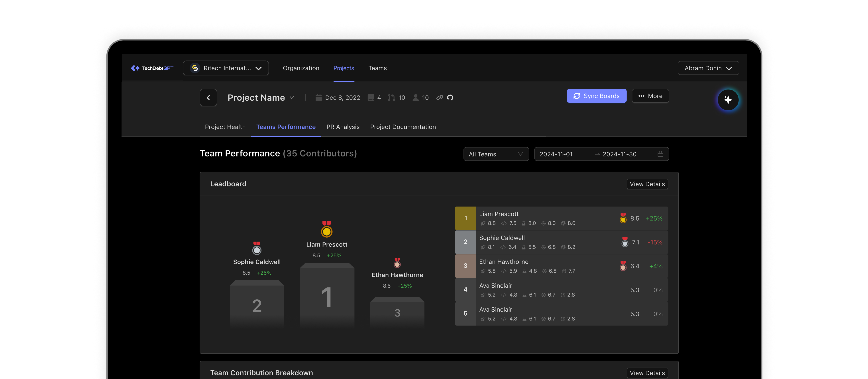Click the 2024-11-01 start date field

tap(556, 154)
